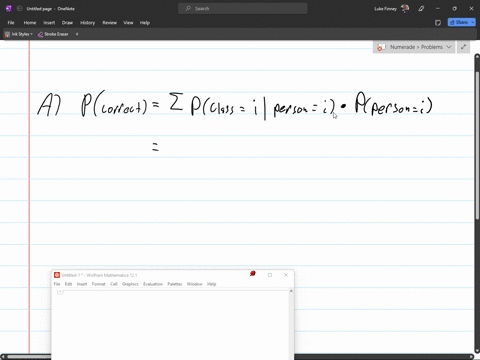Expand the Numerade > Problems notebook dropdown

pos(449,47)
